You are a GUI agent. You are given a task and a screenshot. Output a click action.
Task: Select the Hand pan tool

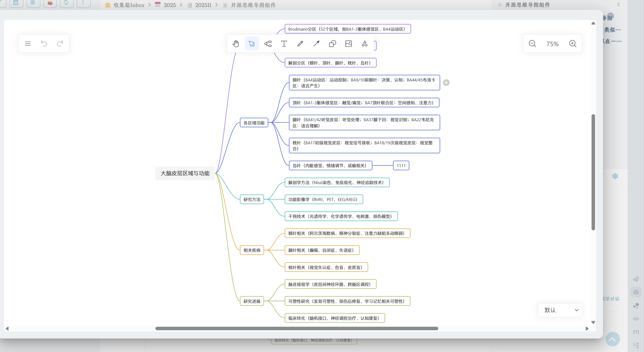coord(236,44)
